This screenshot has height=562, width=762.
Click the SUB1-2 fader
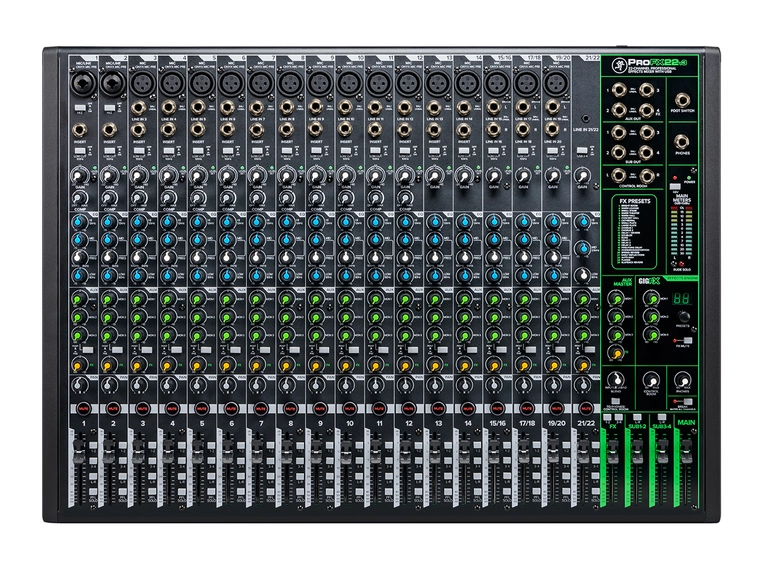coord(637,451)
